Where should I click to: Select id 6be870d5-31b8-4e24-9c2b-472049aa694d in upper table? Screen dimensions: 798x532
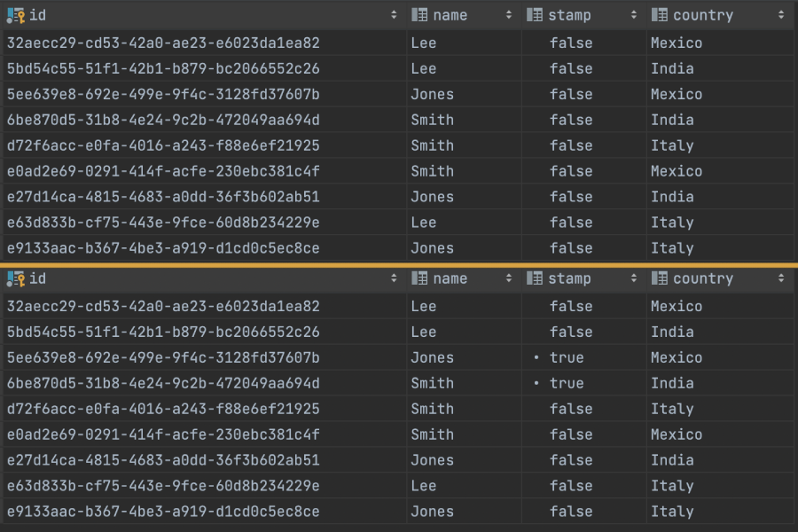click(163, 121)
